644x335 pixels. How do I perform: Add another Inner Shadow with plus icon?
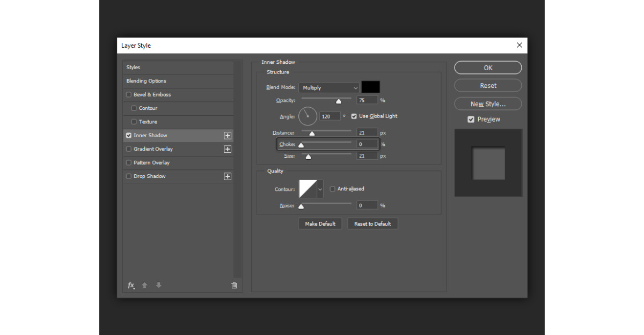228,136
